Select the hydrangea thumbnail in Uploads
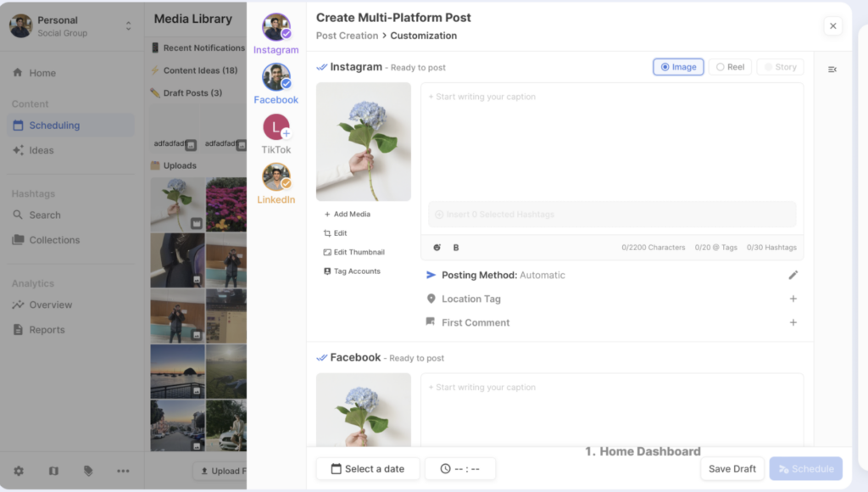This screenshot has width=868, height=492. tap(176, 204)
